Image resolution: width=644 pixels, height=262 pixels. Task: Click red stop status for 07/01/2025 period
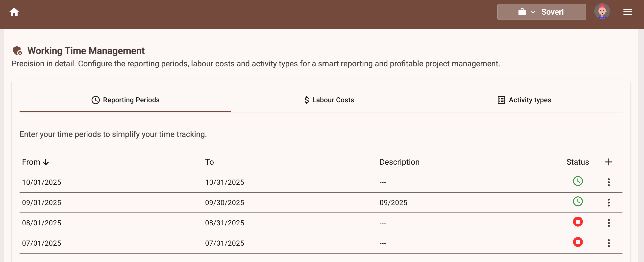(577, 242)
